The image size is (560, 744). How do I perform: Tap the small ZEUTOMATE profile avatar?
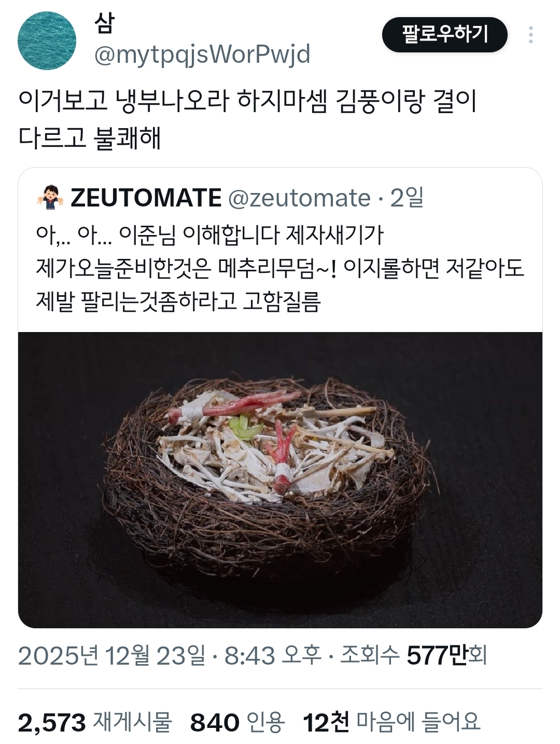tap(50, 198)
